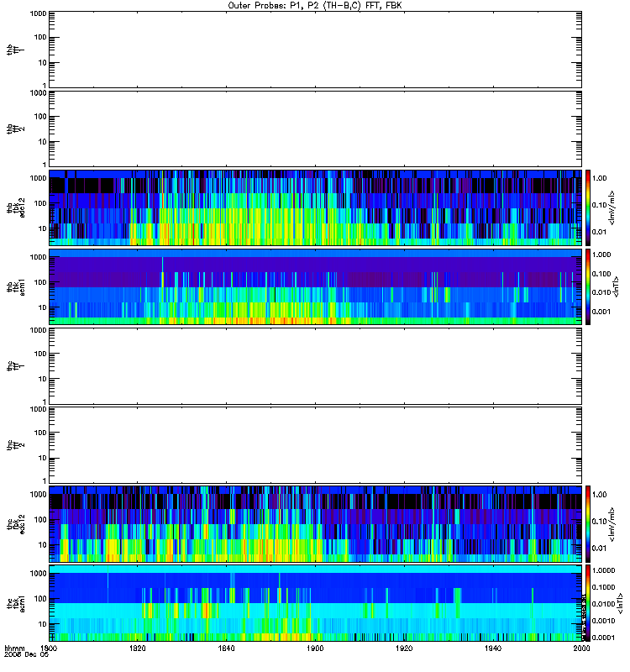Screen dimensions: 630x672
Task: Click the 1940 time tick label
Action: coord(493,648)
